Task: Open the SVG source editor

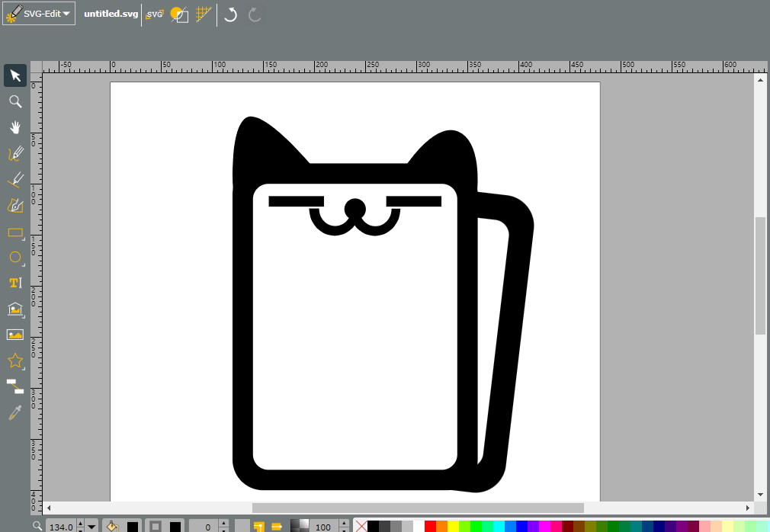Action: pyautogui.click(x=154, y=14)
